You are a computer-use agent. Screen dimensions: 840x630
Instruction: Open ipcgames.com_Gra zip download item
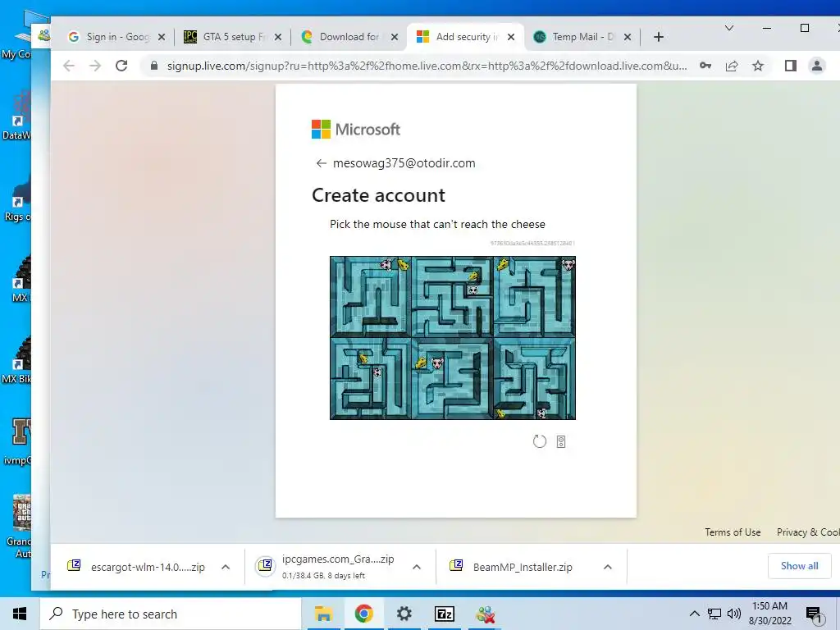326,567
